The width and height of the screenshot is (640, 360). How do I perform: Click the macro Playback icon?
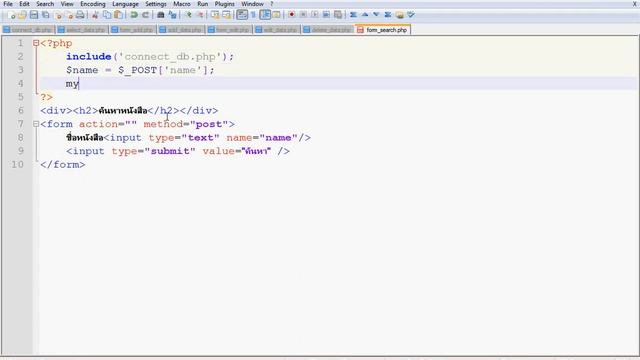pyautogui.click(x=315, y=15)
